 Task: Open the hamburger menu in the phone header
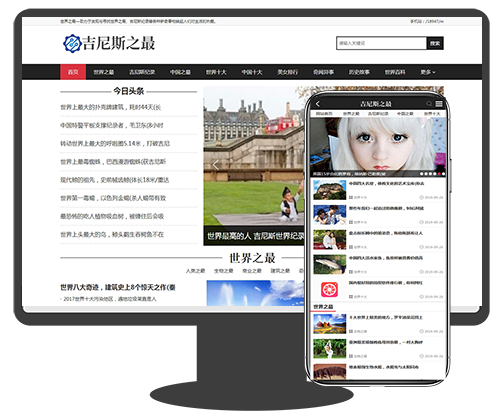coord(439,104)
